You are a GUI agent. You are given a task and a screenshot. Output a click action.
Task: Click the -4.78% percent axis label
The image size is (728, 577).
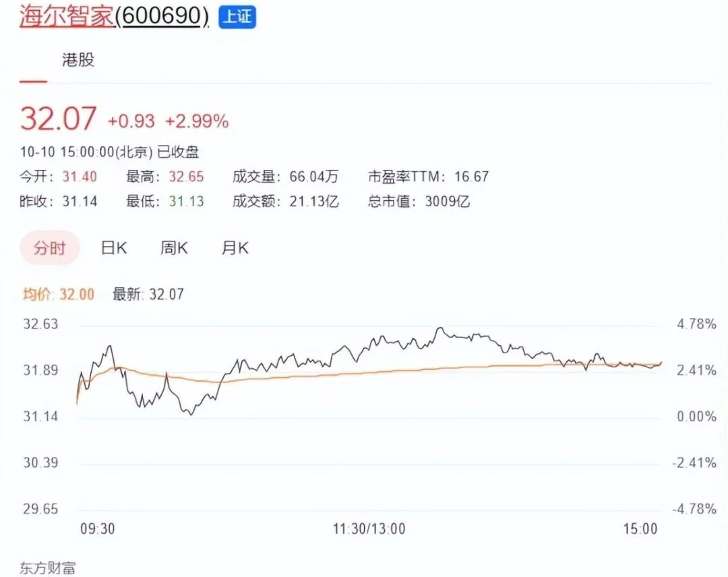click(694, 509)
